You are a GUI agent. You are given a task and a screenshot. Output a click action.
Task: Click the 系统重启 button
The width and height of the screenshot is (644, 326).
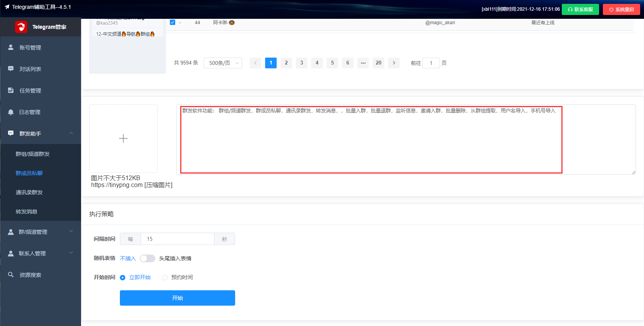(621, 9)
